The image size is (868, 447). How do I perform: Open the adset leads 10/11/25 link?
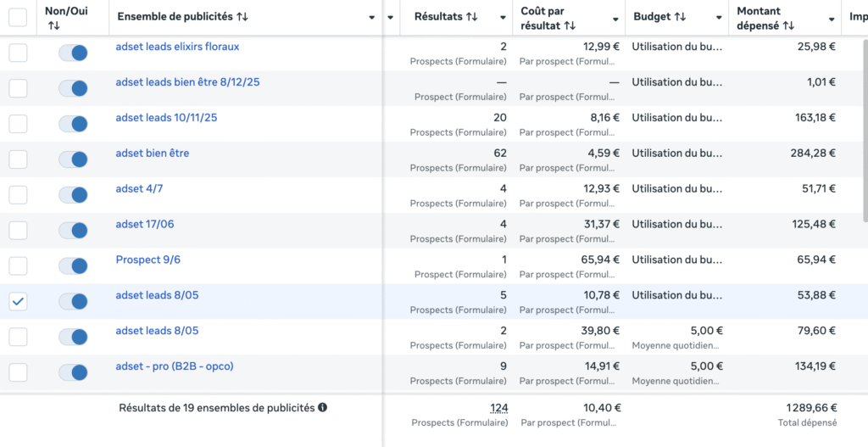tap(166, 118)
